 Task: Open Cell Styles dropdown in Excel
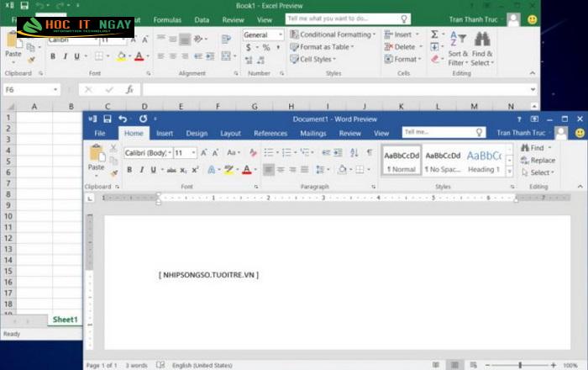[312, 60]
